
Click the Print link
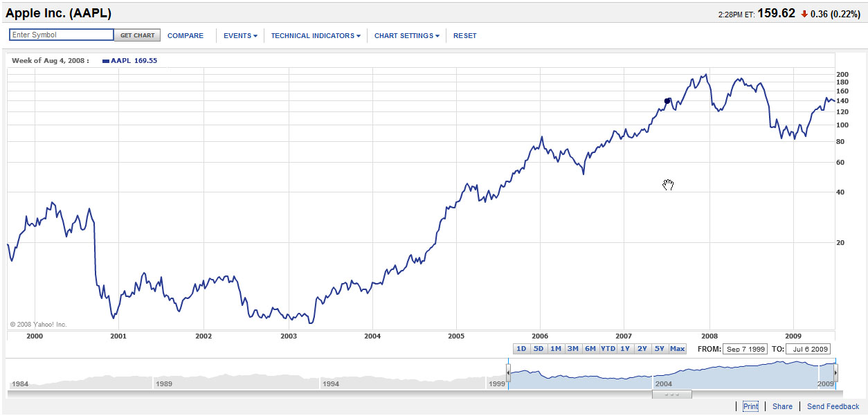coord(750,406)
